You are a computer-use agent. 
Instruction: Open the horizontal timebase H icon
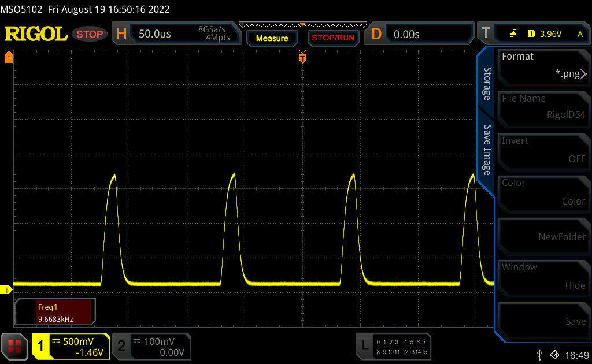pyautogui.click(x=121, y=34)
